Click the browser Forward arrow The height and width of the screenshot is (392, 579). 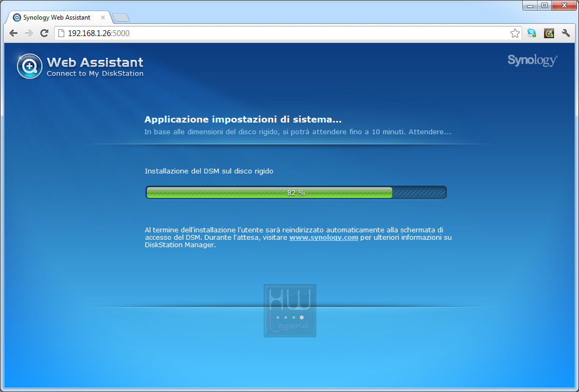[x=29, y=33]
